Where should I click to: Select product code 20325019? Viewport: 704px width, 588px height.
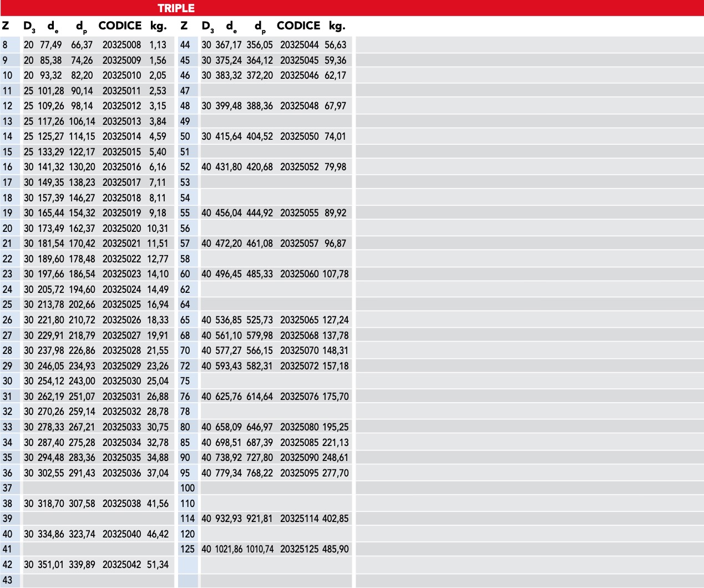(x=121, y=213)
